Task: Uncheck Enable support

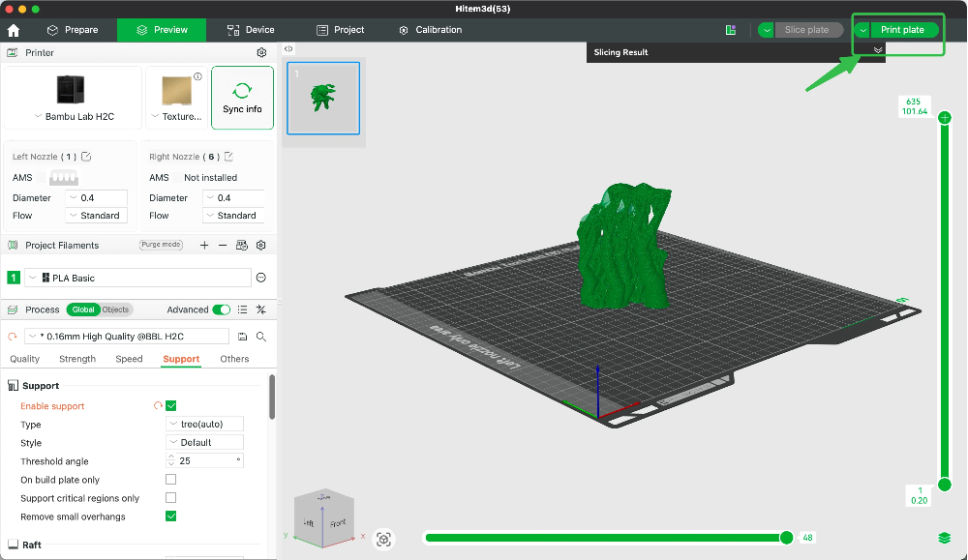Action: (171, 405)
